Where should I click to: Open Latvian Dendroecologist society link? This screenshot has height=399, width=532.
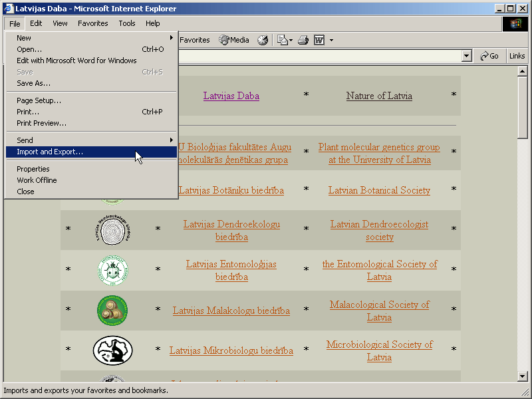(x=379, y=230)
